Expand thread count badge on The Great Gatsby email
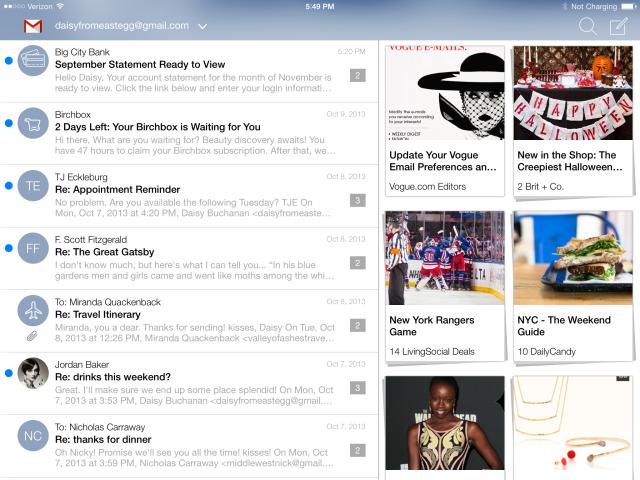 pos(358,263)
